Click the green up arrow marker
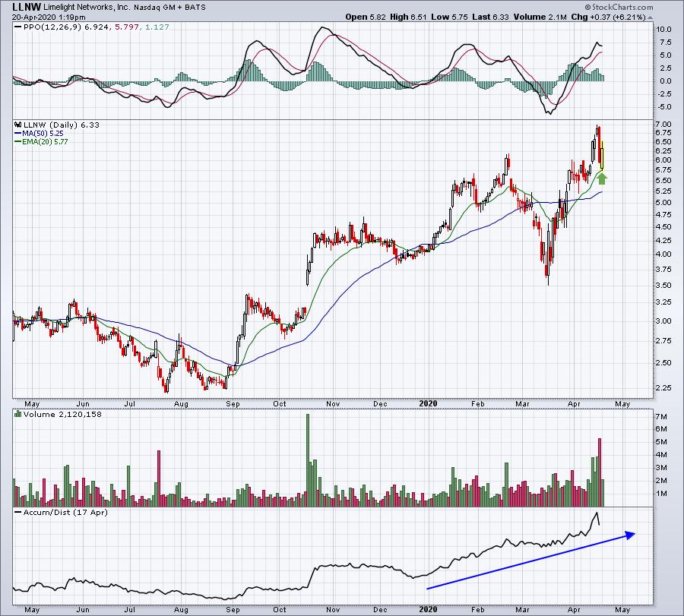The height and width of the screenshot is (616, 684). (x=602, y=178)
